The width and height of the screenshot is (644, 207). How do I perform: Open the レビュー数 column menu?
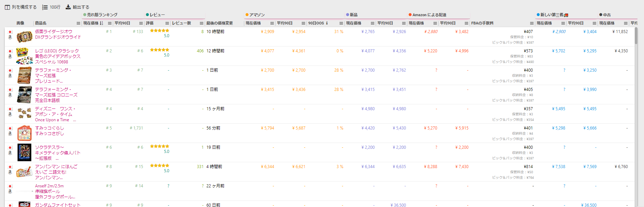coord(202,23)
